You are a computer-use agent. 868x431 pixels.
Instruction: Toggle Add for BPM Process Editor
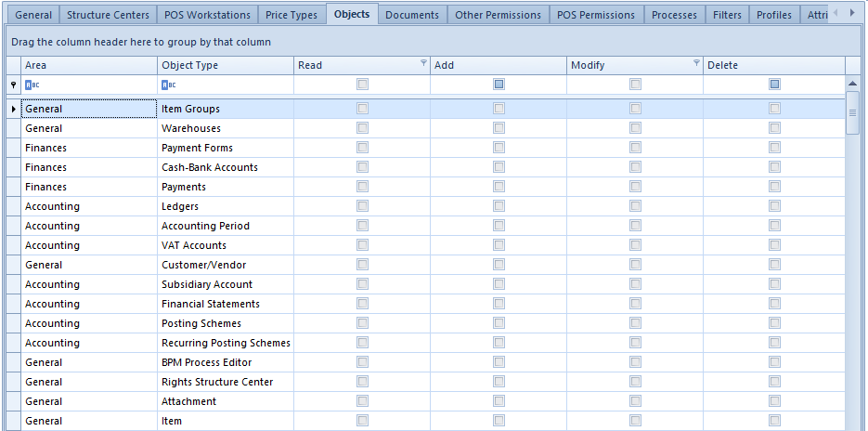(499, 361)
